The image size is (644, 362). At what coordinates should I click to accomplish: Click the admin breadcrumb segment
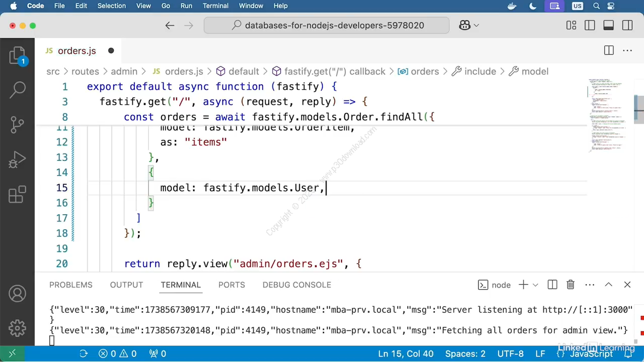[x=124, y=71]
